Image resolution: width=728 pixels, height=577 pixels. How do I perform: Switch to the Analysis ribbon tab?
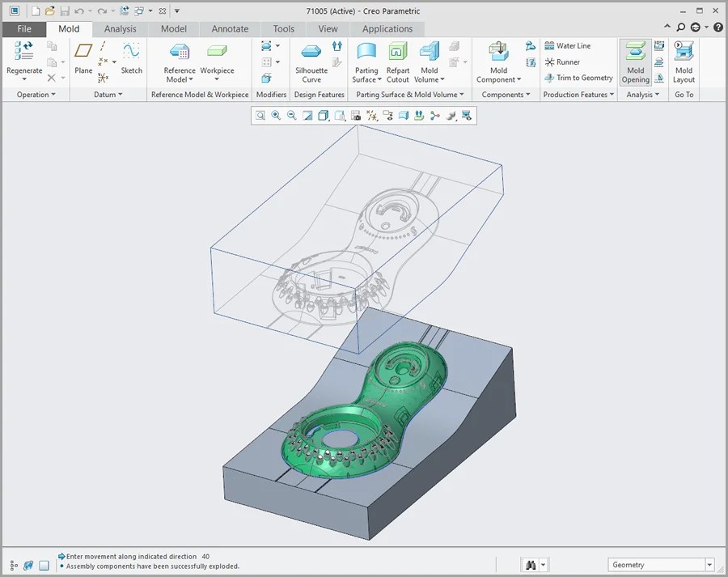click(x=120, y=28)
